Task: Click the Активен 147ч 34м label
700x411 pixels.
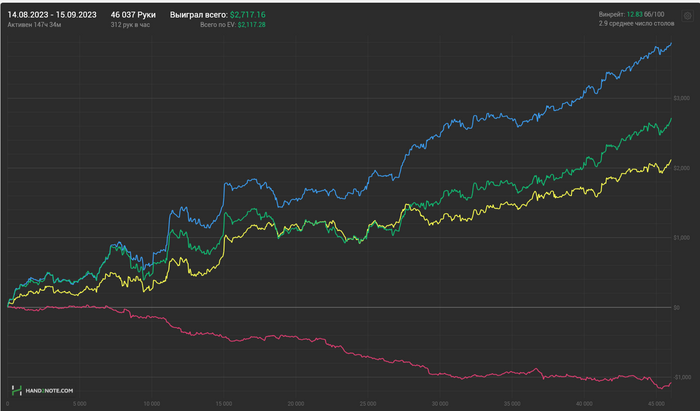Action: [x=35, y=24]
